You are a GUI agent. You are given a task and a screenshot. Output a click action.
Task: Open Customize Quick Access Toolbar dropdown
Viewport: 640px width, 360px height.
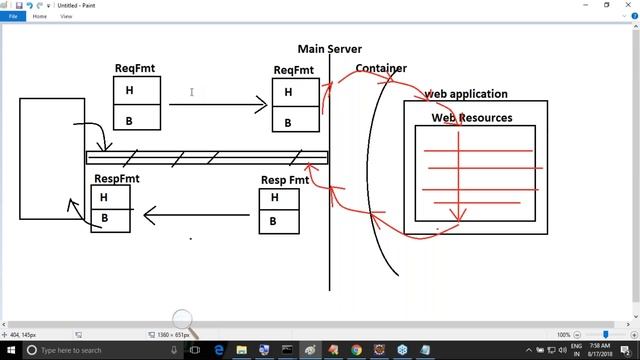tap(48, 6)
